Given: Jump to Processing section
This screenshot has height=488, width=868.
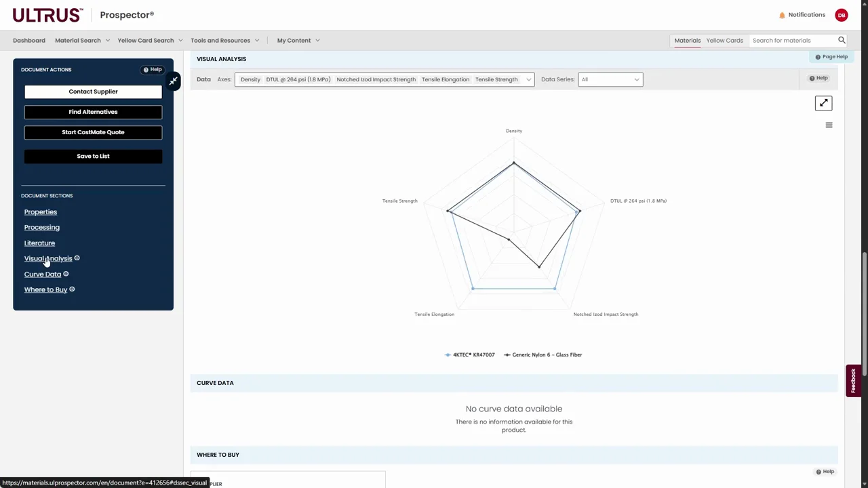Looking at the screenshot, I should [x=42, y=227].
